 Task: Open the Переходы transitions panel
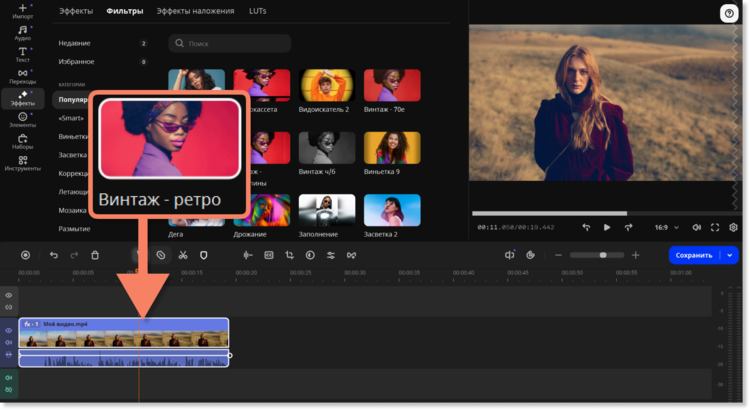coord(22,76)
